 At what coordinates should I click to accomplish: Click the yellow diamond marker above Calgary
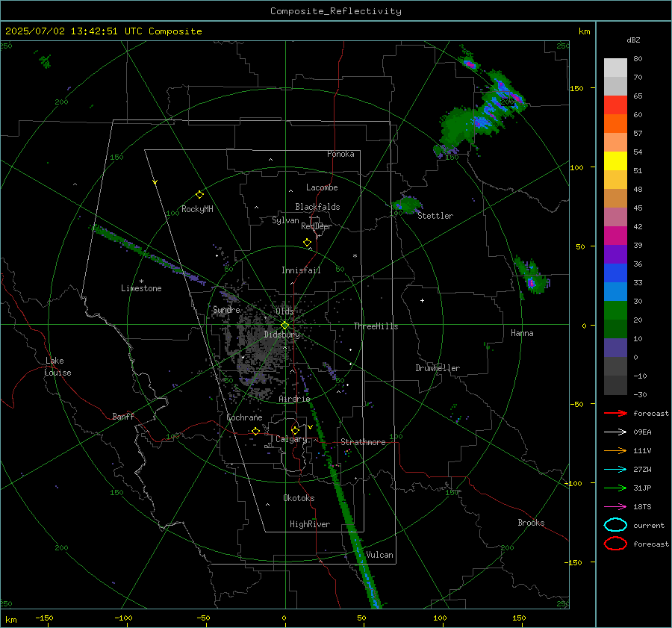pos(295,430)
